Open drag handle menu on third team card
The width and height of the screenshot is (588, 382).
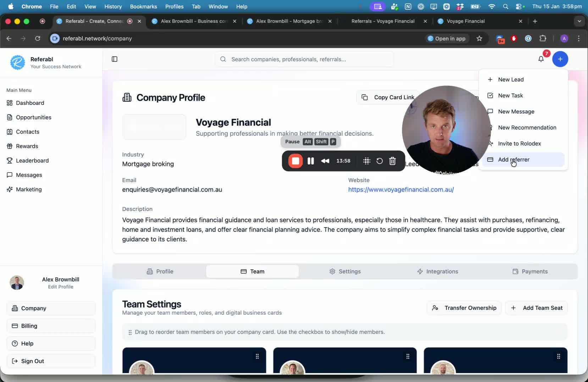(559, 356)
